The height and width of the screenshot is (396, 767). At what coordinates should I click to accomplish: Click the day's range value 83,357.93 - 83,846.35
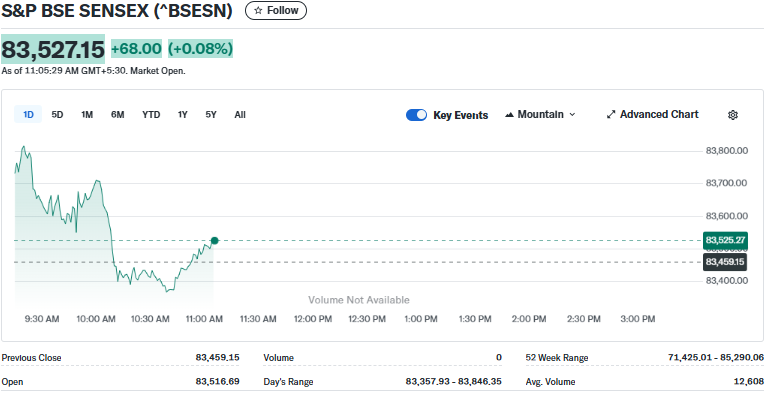[x=453, y=381]
